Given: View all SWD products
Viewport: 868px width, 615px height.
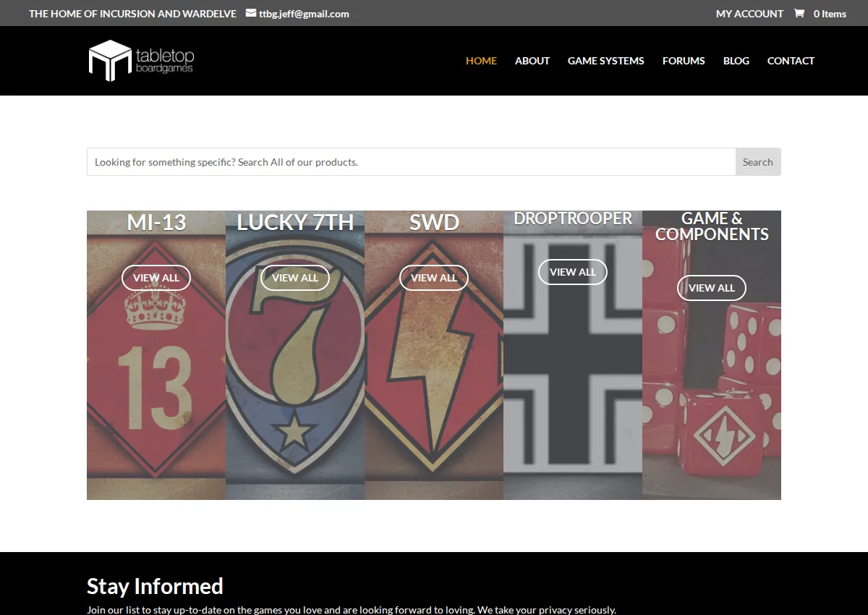Looking at the screenshot, I should click(434, 278).
